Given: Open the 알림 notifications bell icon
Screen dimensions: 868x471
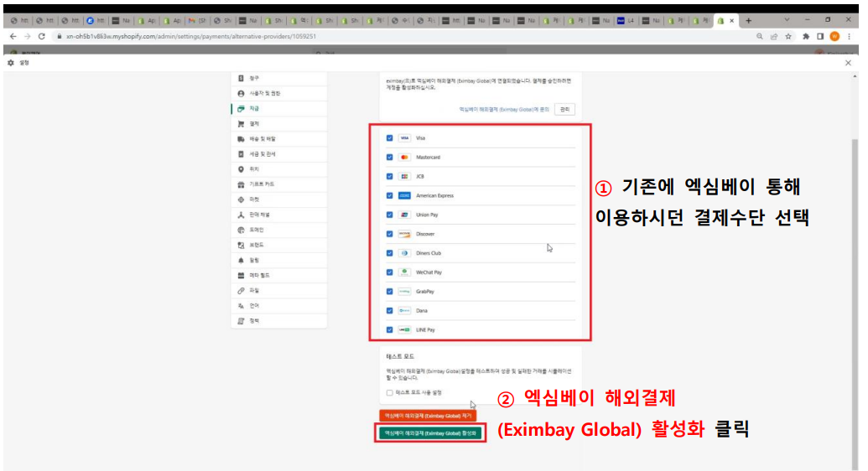Looking at the screenshot, I should pos(241,260).
